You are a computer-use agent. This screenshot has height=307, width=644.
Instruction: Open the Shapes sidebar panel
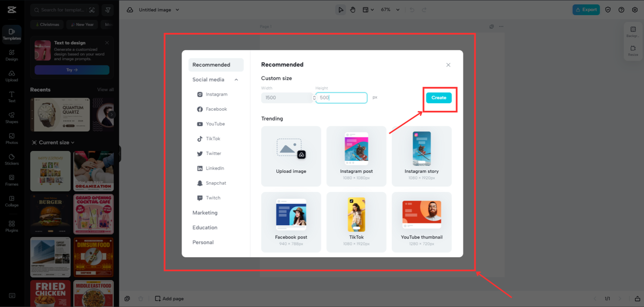coord(12,118)
